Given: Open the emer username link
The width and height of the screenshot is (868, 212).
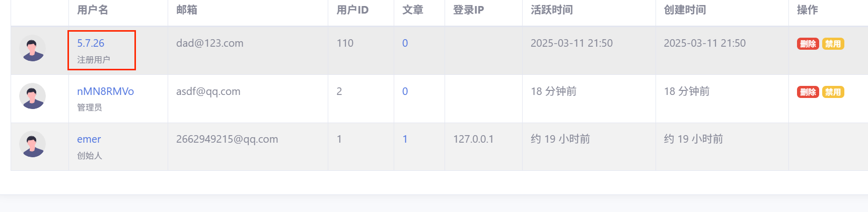Looking at the screenshot, I should pyautogui.click(x=89, y=139).
